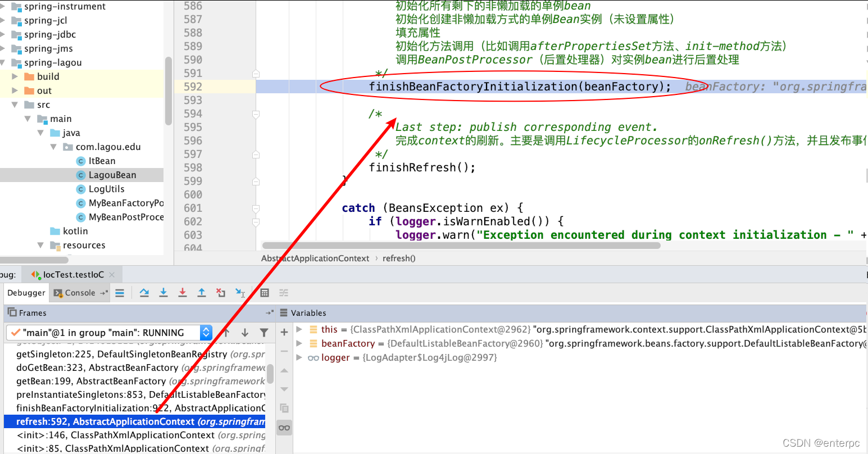Open the thread selector dropdown
868x454 pixels.
(x=206, y=333)
